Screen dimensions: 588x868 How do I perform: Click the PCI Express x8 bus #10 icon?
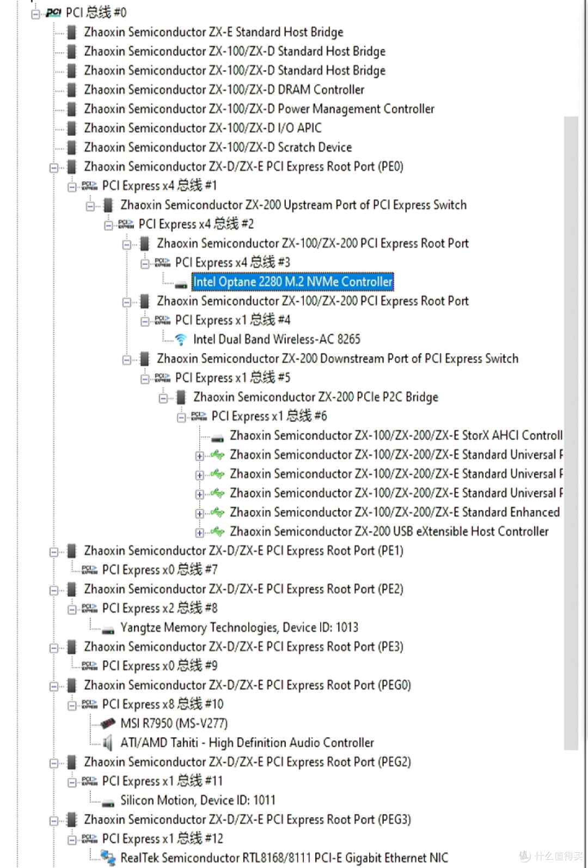pyautogui.click(x=90, y=705)
